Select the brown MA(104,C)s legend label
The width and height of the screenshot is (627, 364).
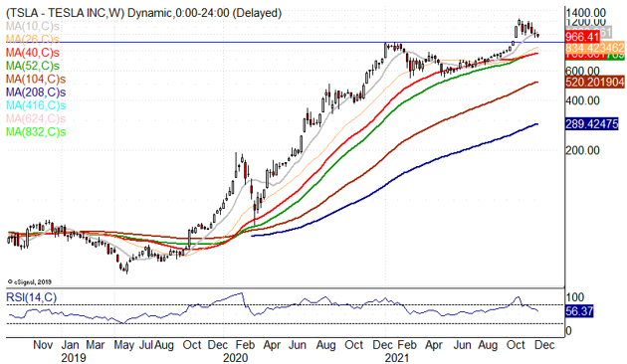(36, 79)
